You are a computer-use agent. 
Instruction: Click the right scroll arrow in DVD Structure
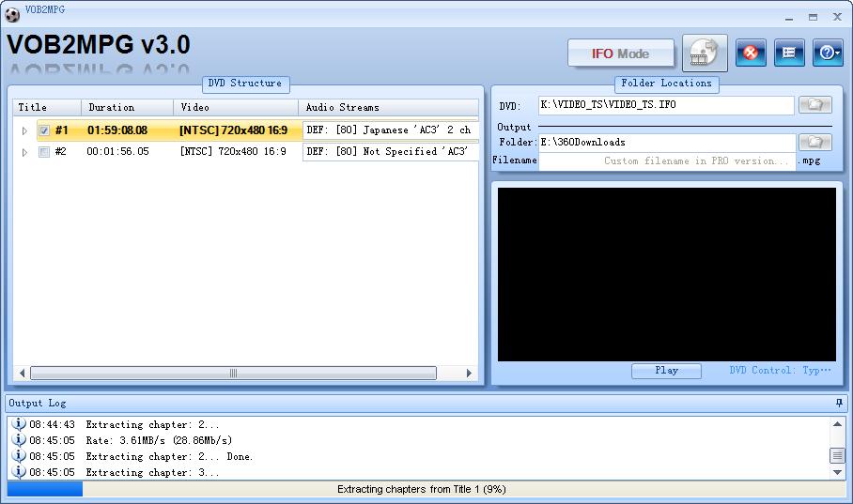point(469,373)
